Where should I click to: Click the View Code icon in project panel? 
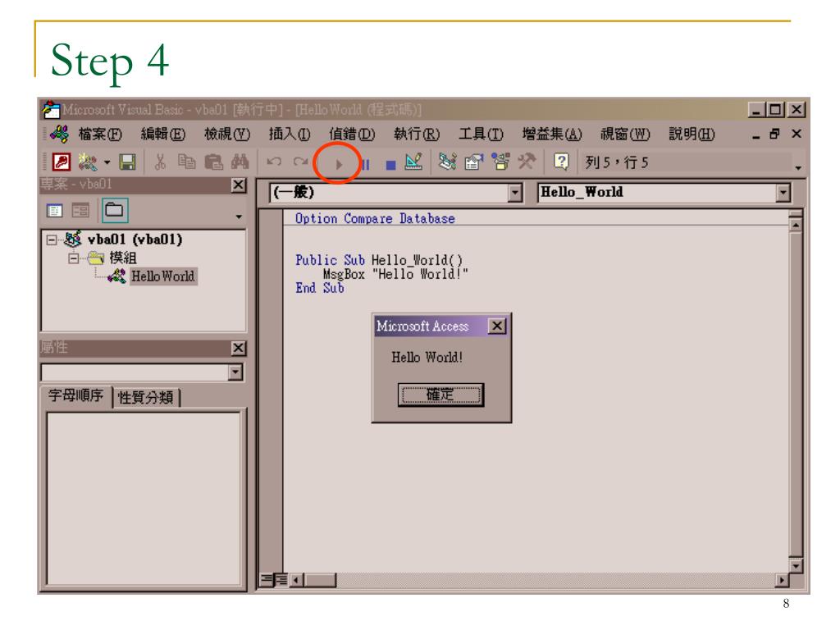click(54, 211)
